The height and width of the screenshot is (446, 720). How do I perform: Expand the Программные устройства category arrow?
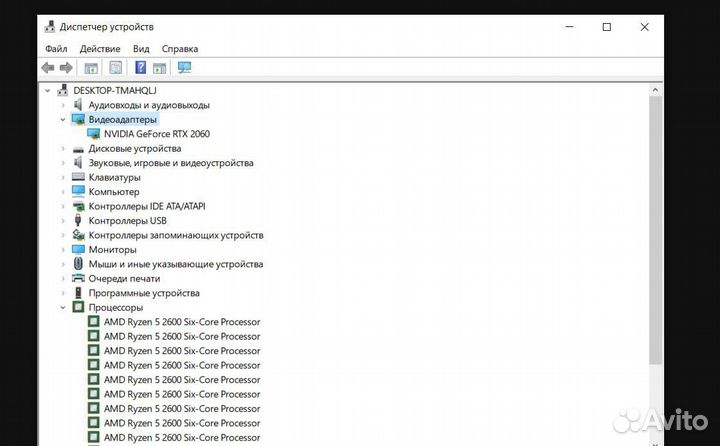pos(63,293)
